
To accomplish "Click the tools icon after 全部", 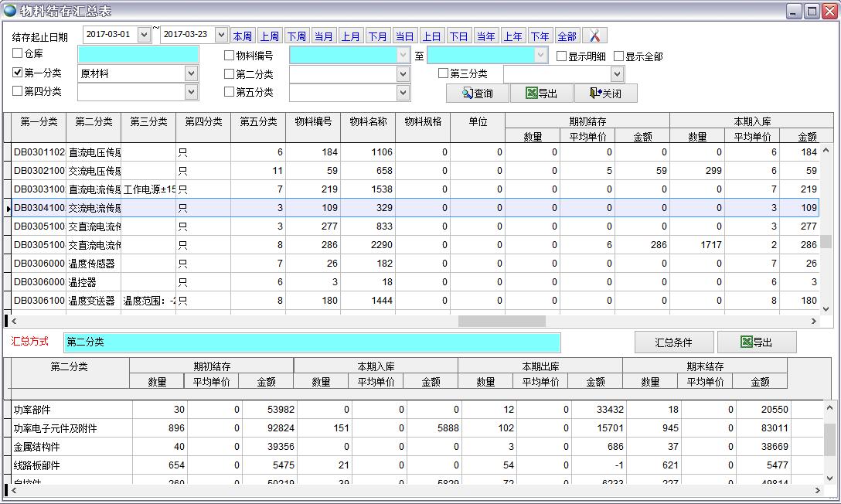I will (x=594, y=36).
